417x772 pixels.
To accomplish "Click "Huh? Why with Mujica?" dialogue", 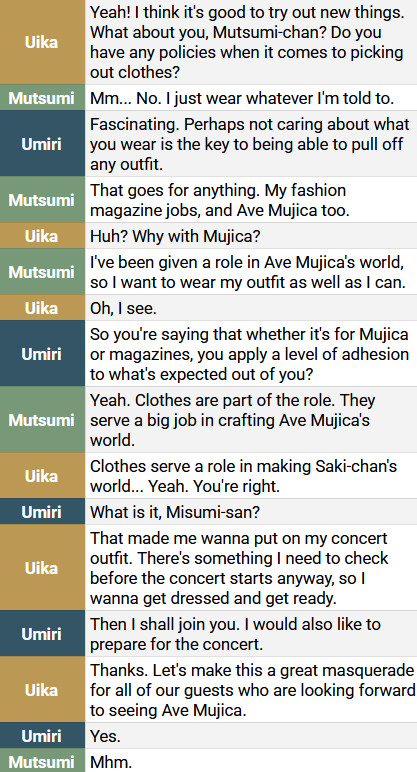I will click(175, 236).
